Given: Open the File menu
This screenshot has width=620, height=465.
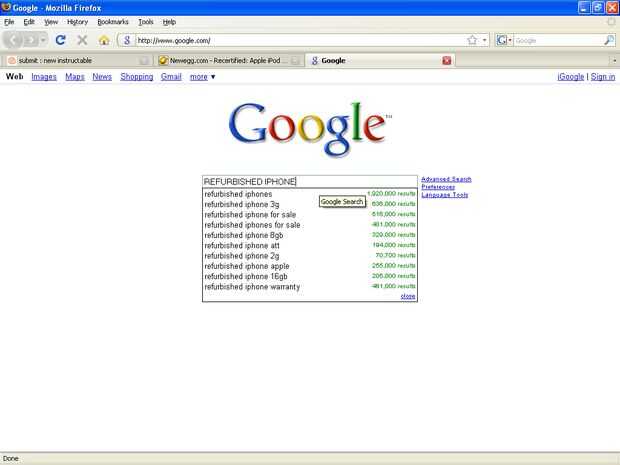Looking at the screenshot, I should (9, 22).
